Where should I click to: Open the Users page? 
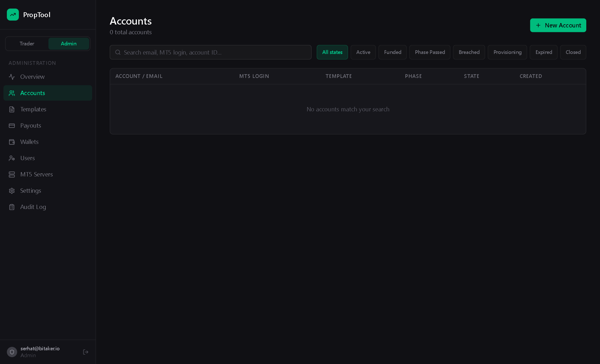pyautogui.click(x=48, y=158)
